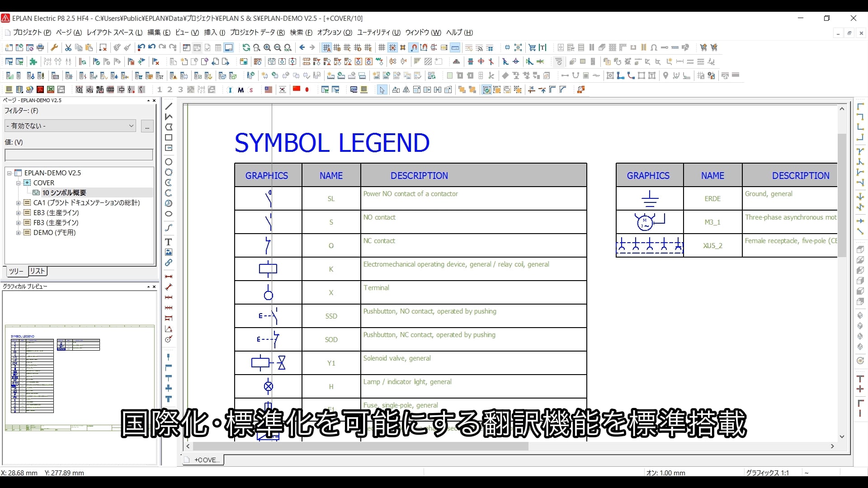Toggle grid display with plain hash icon
Image resolution: width=868 pixels, height=488 pixels.
tap(382, 47)
